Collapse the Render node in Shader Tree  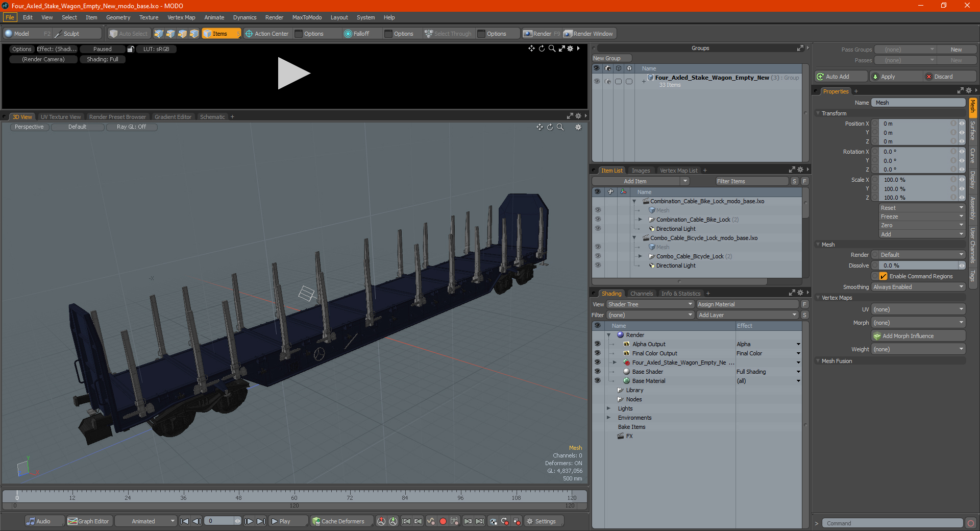tap(608, 335)
